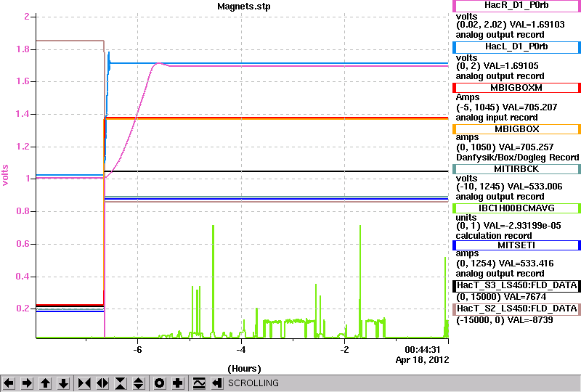The image size is (581, 392).
Task: Click the VAL=705.207 readout
Action: click(529, 107)
